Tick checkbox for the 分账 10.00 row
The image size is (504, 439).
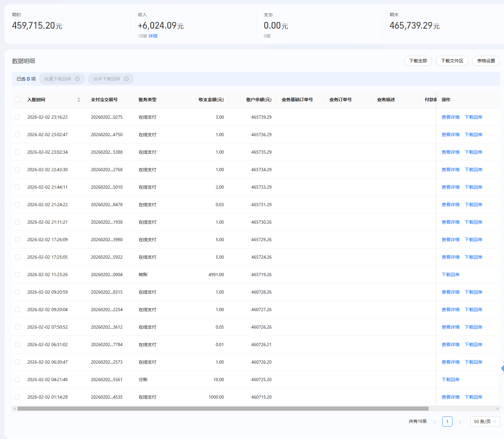(x=17, y=380)
